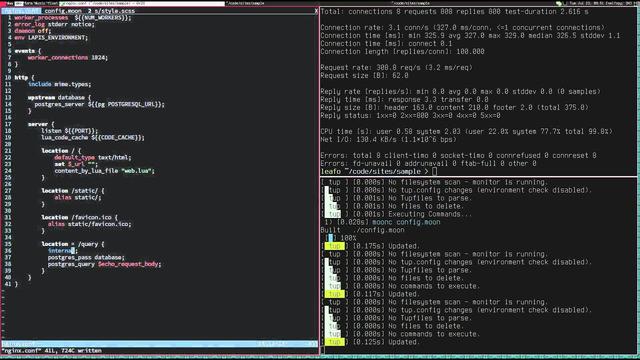
Task: Click the yellow tup badge beside 0.125s Updated
Action: pos(334,342)
